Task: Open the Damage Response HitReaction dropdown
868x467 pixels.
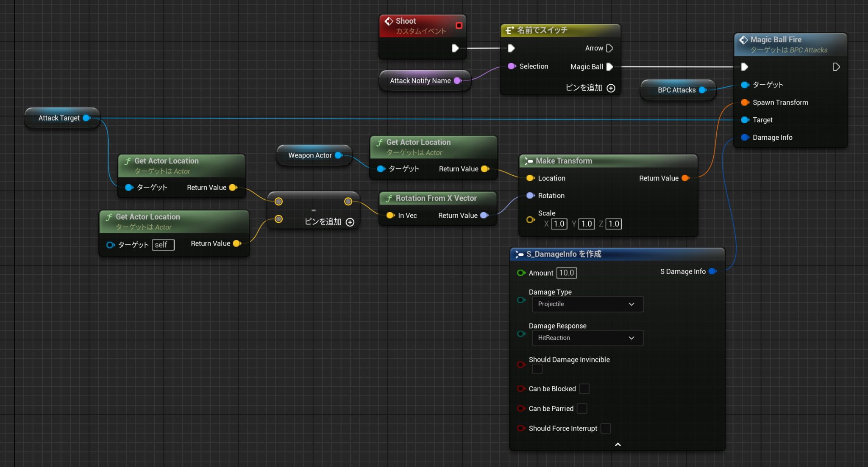Action: pos(587,338)
